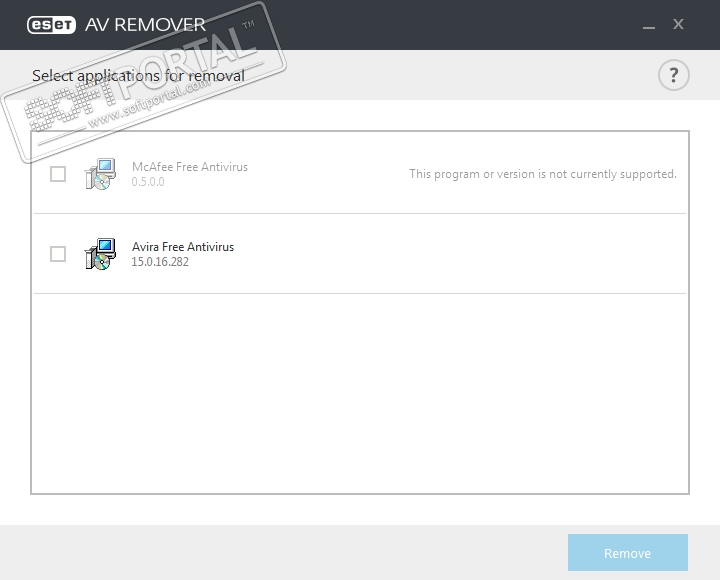Click the 'not currently supported' message
This screenshot has height=580, width=720.
(x=543, y=174)
